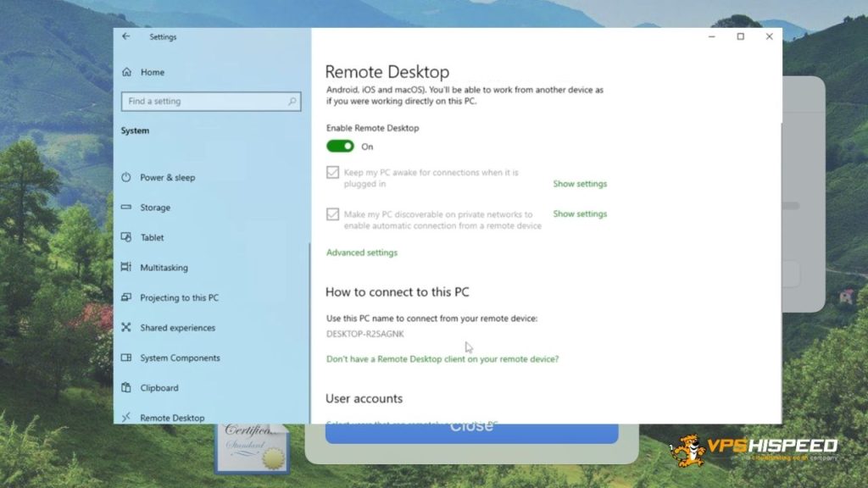Click the Shared experiences icon
The height and width of the screenshot is (488, 868).
click(x=126, y=328)
